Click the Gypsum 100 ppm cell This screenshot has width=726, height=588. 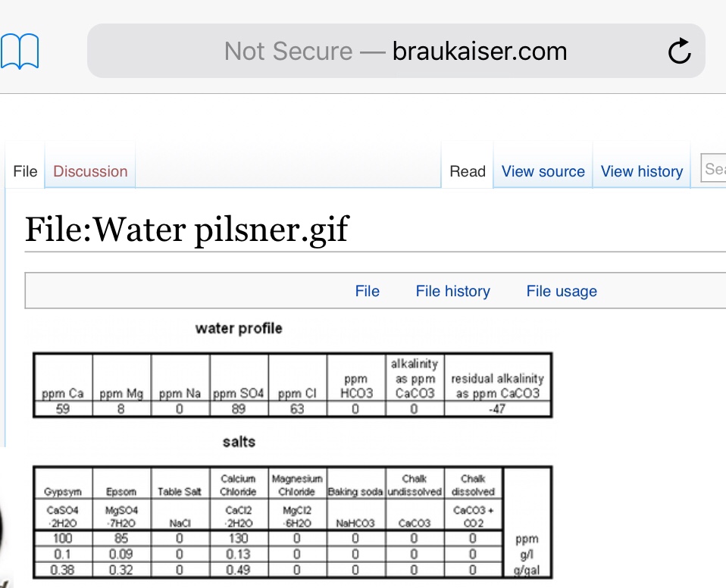63,538
